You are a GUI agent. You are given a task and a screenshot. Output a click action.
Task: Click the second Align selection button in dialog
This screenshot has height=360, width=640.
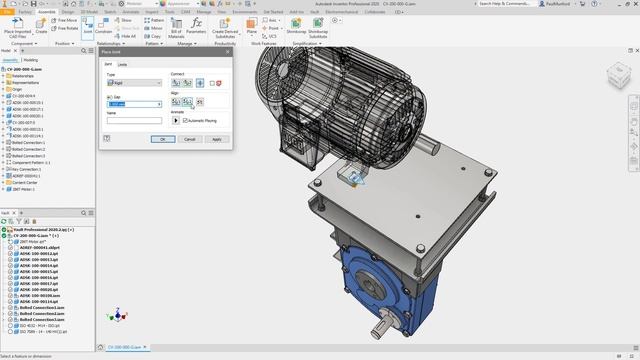[187, 102]
